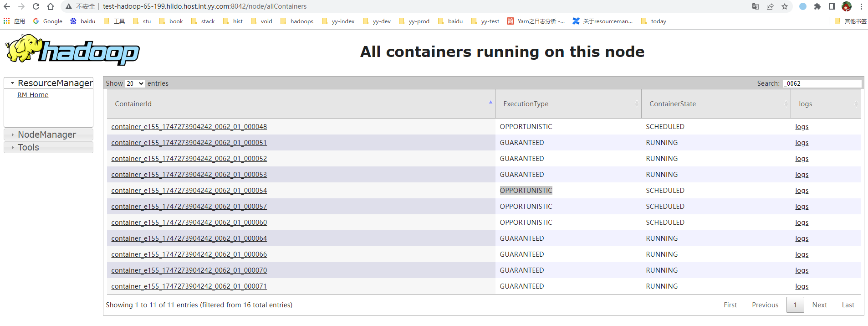
Task: Click the Next pagination button
Action: click(x=819, y=305)
